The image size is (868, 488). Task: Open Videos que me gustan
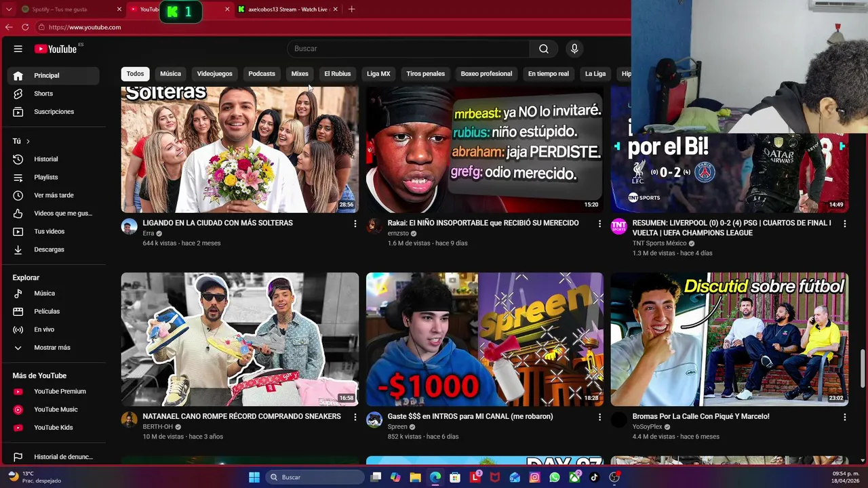point(53,213)
